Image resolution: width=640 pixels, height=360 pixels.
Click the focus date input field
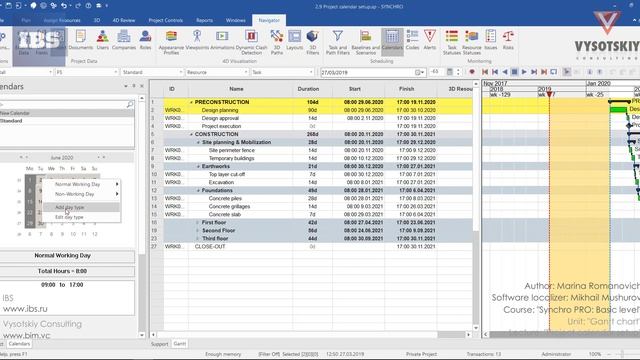(x=367, y=72)
